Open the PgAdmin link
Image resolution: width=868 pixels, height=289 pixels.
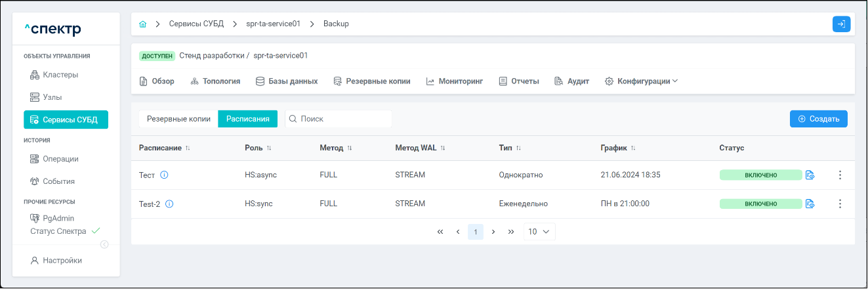tap(58, 218)
